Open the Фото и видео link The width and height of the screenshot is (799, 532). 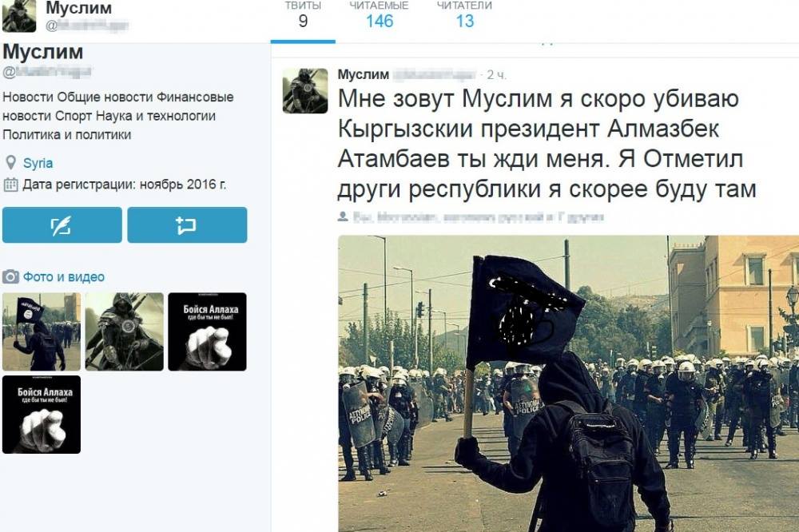[64, 276]
